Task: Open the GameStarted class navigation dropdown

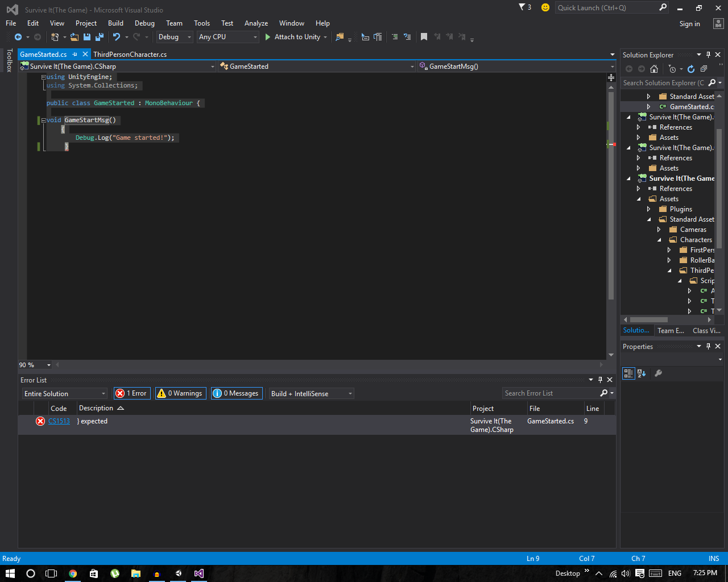Action: 317,66
